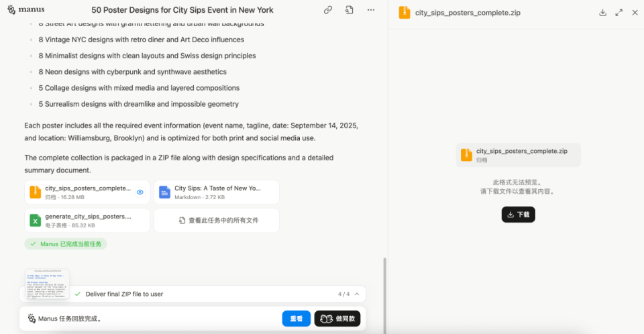The width and height of the screenshot is (644, 334).
Task: Click the blue Markdown document icon
Action: [x=165, y=192]
